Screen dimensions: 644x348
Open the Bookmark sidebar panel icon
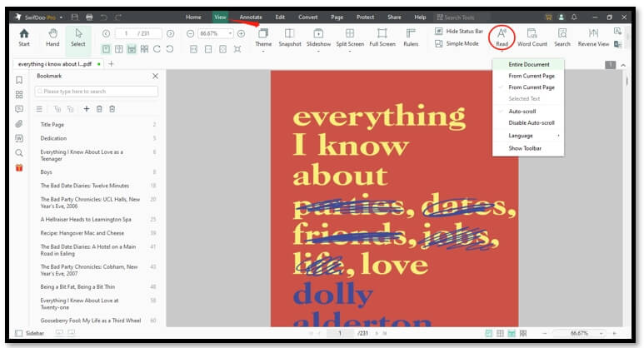tap(19, 80)
